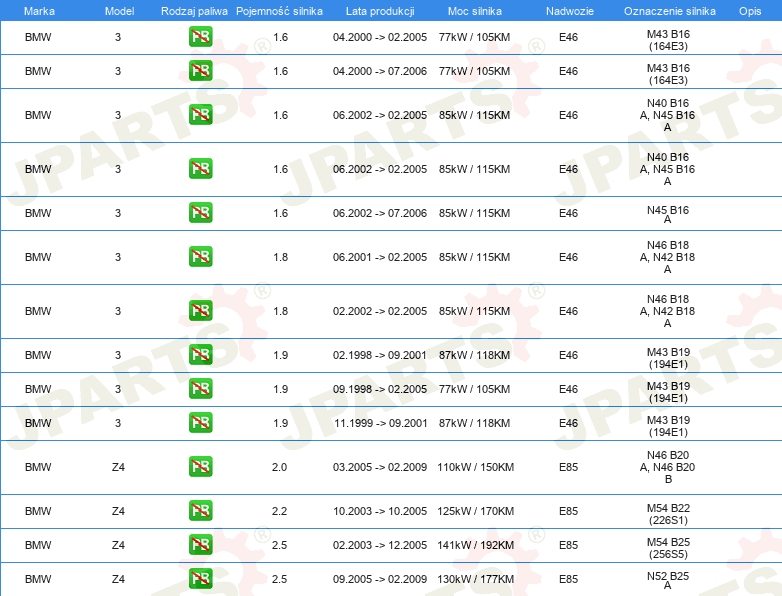Click the Rodzaj paliwa column header
The height and width of the screenshot is (596, 782).
[x=194, y=11]
